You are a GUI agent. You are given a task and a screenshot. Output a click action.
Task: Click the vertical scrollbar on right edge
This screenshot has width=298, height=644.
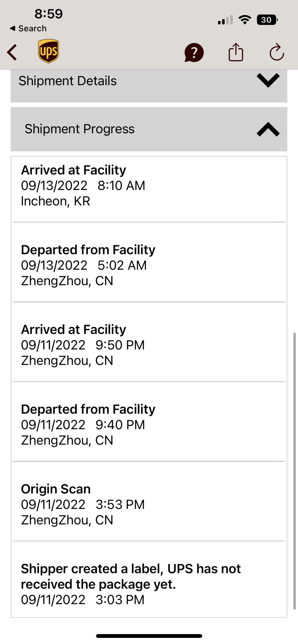click(x=294, y=470)
